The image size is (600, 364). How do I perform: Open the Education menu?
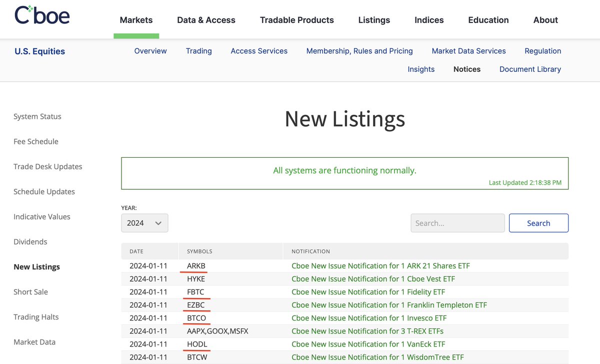(x=488, y=20)
